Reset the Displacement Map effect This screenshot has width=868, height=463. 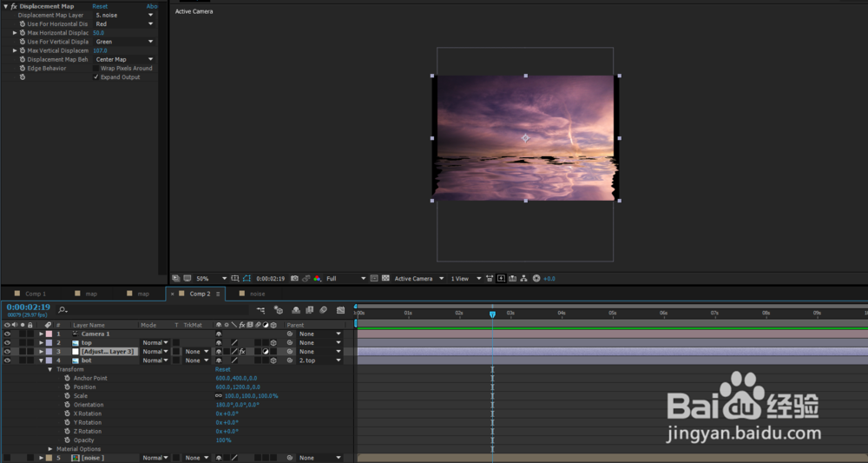(100, 6)
